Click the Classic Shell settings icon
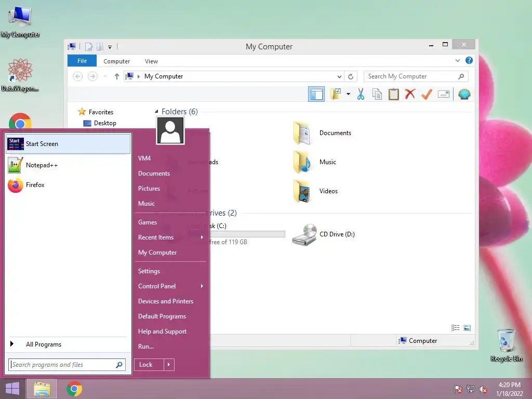 coord(464,94)
